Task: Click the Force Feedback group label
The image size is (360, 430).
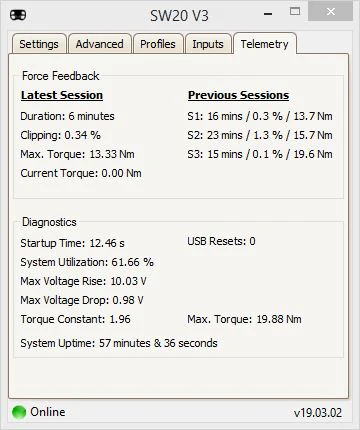Action: 61,76
